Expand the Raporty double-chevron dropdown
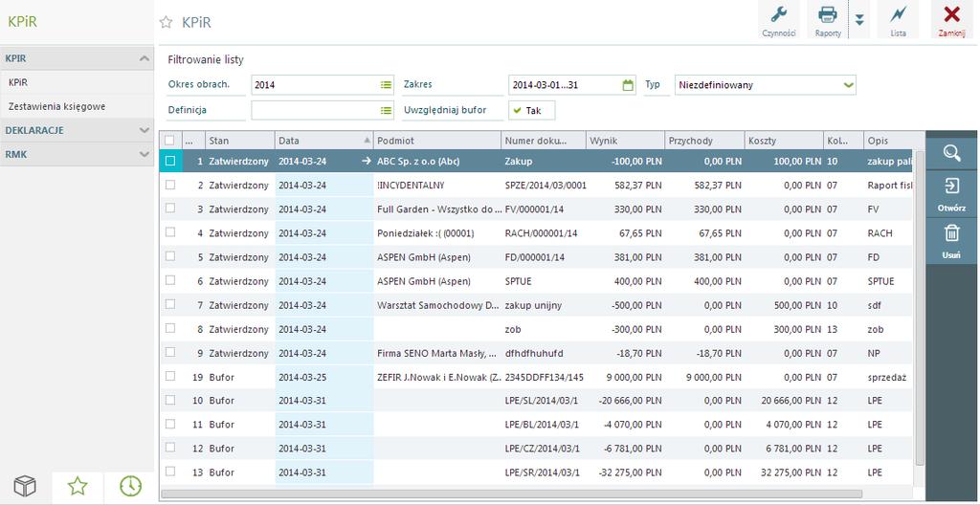This screenshot has width=980, height=505. (859, 19)
